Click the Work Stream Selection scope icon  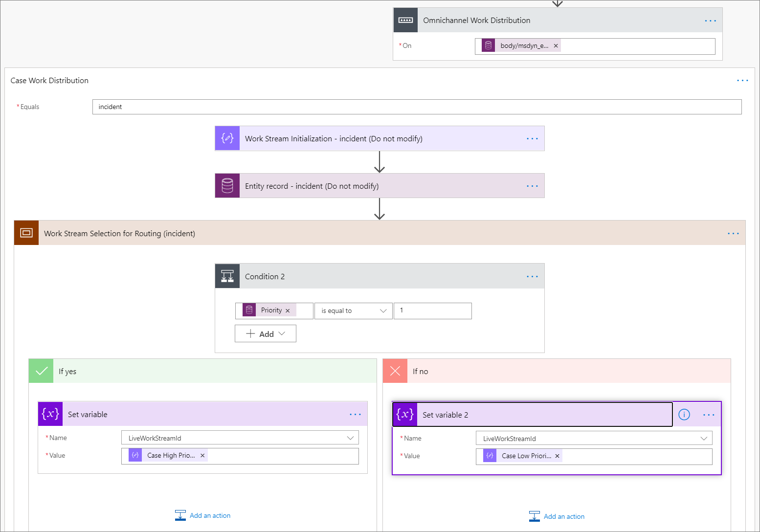pyautogui.click(x=26, y=233)
